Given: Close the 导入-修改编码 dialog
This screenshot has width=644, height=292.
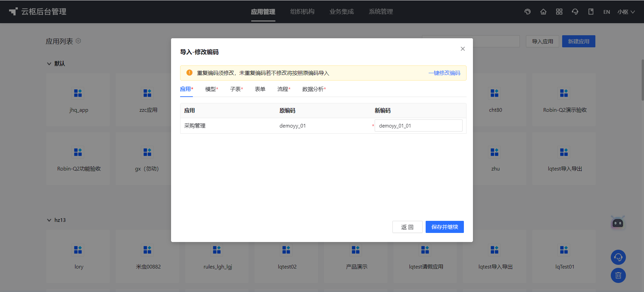Looking at the screenshot, I should point(463,49).
